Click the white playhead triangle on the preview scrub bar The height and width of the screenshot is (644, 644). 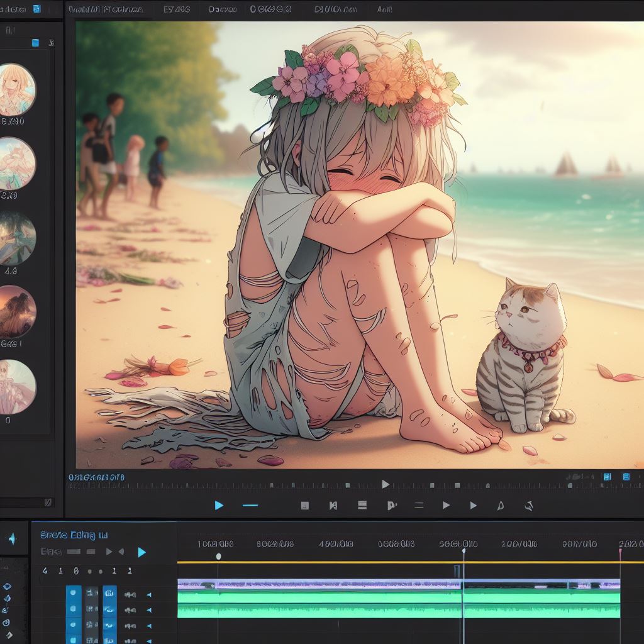[x=386, y=484]
